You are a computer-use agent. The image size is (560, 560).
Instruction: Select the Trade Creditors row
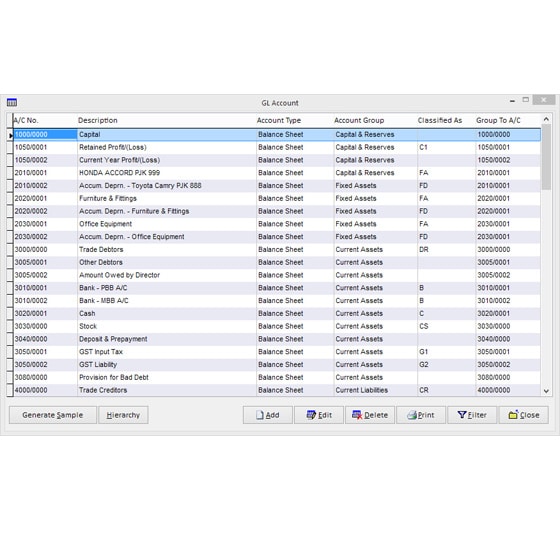click(277, 390)
